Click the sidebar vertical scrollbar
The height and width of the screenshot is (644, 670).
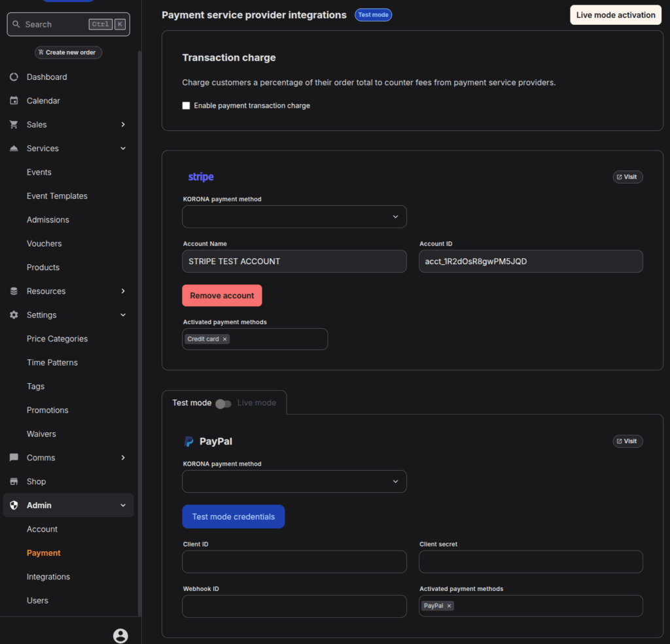139,333
